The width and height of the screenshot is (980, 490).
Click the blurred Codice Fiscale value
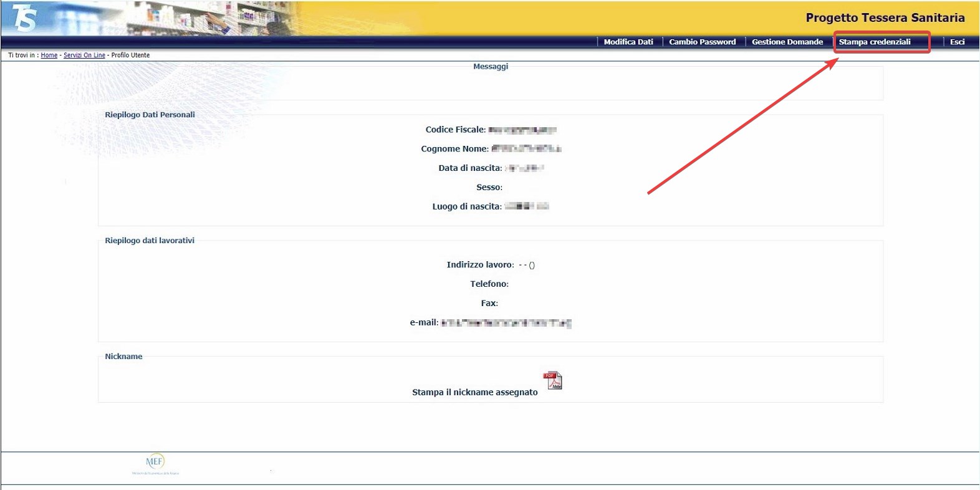(x=522, y=130)
